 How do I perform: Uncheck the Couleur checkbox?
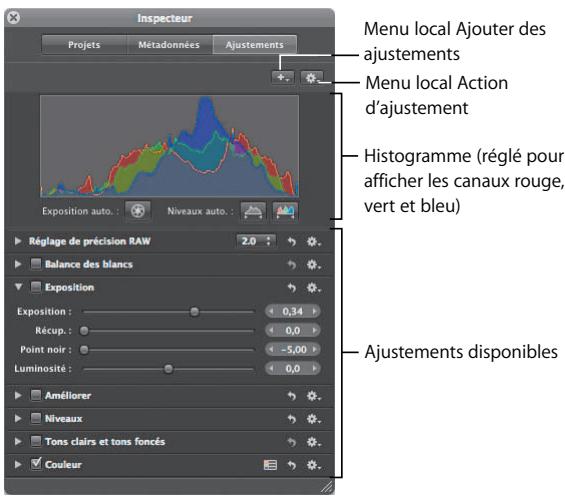coord(36,463)
